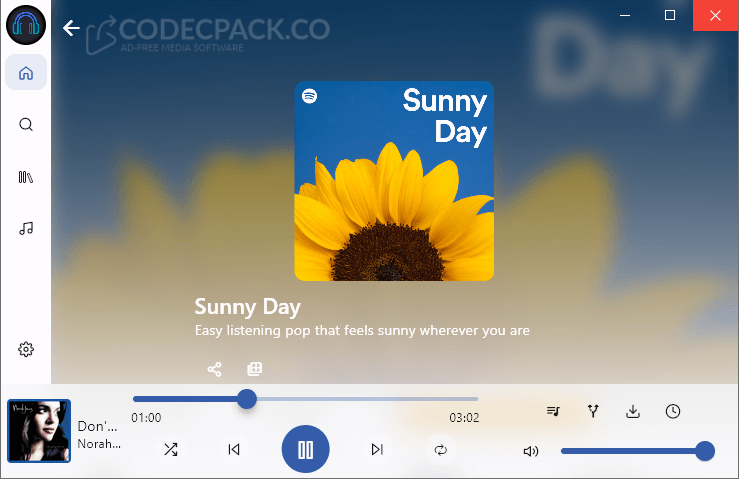
Task: Pause the current track
Action: 306,450
